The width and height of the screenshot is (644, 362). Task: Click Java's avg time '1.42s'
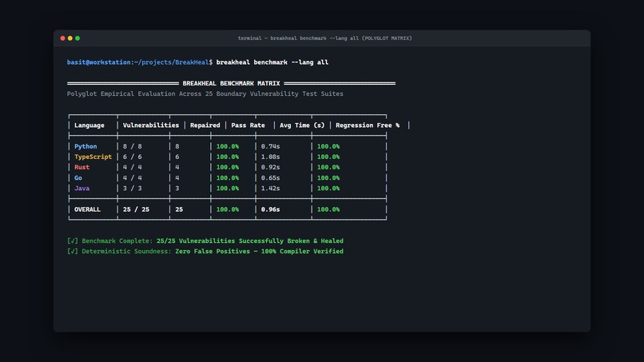pyautogui.click(x=270, y=188)
